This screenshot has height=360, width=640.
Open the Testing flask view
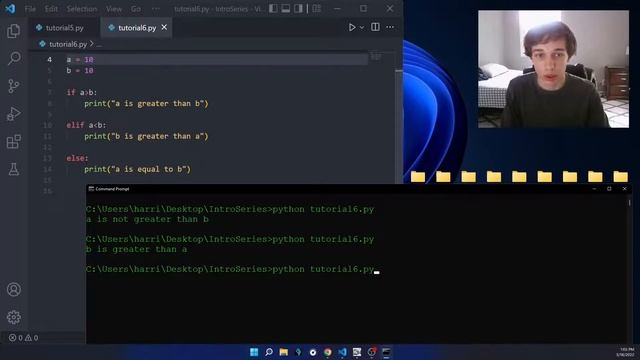click(x=13, y=169)
